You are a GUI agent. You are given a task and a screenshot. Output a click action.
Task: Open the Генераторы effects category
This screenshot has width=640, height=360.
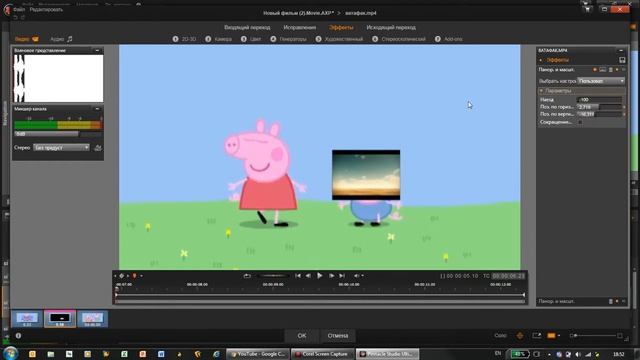pos(288,39)
